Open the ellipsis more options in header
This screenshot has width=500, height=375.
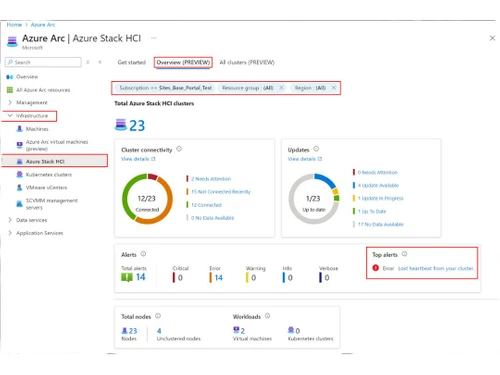(x=154, y=38)
